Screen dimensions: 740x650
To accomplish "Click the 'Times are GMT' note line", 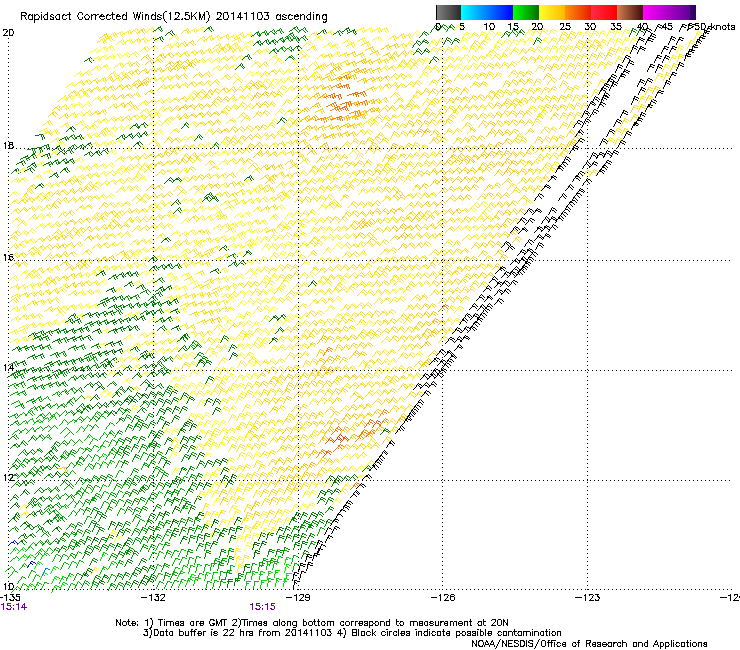I will point(311,623).
